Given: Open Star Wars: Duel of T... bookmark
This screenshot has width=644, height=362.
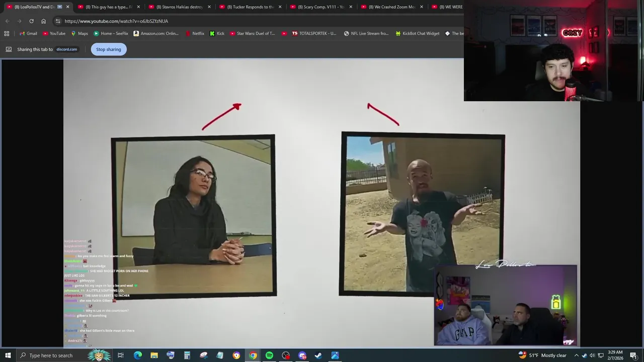Looking at the screenshot, I should [252, 34].
